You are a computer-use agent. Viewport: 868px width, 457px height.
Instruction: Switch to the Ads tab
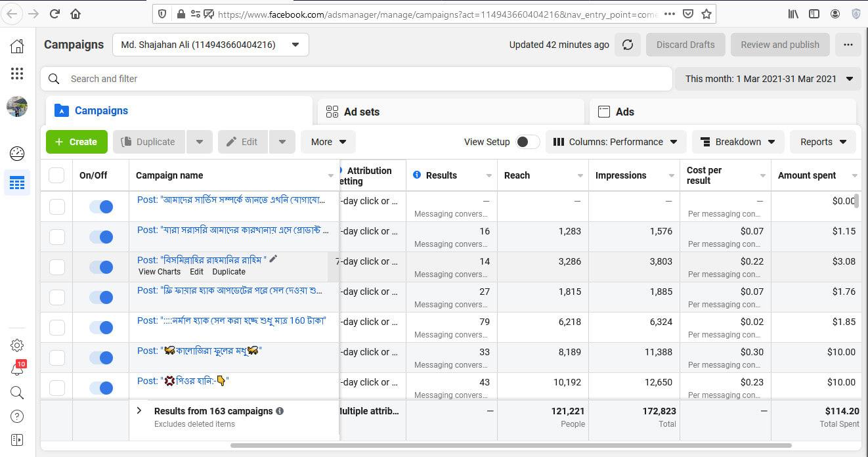click(722, 112)
